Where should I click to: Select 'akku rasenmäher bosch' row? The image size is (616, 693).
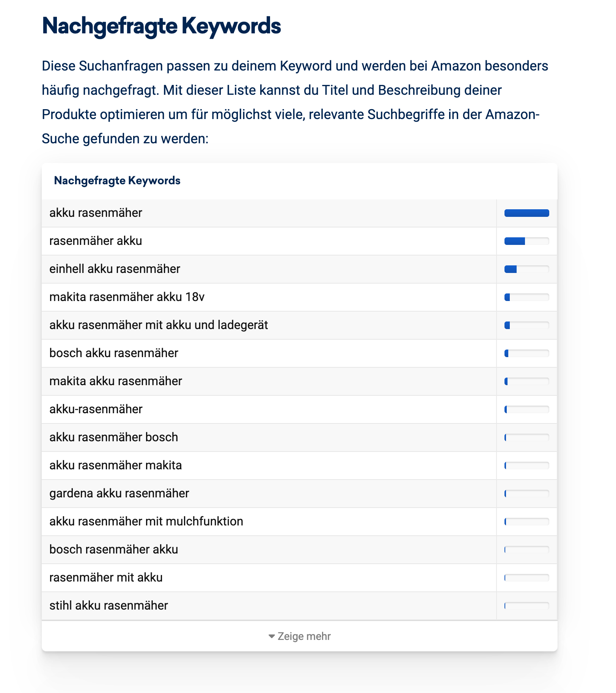[114, 437]
